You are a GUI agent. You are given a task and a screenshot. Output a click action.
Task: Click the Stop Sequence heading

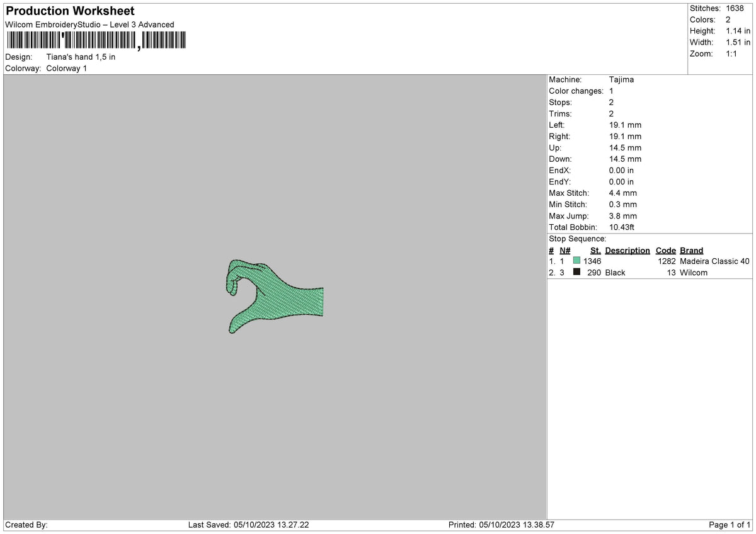point(578,239)
